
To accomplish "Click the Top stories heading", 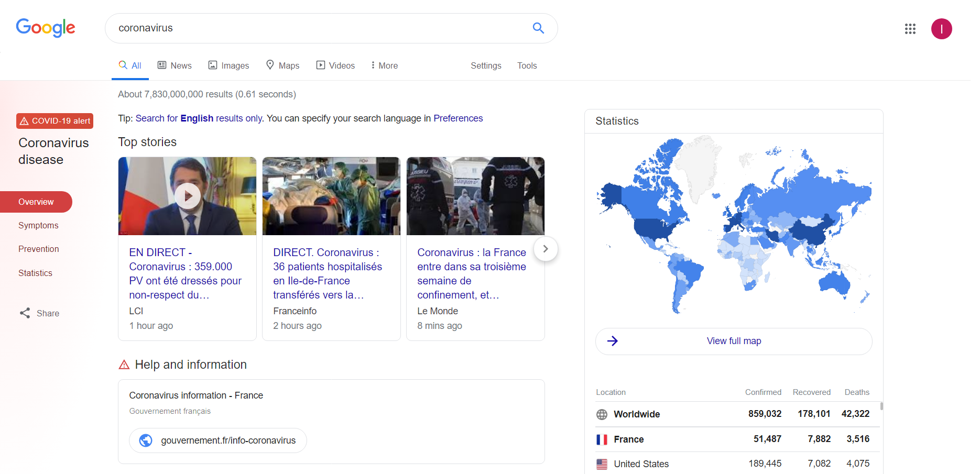I will (x=147, y=142).
